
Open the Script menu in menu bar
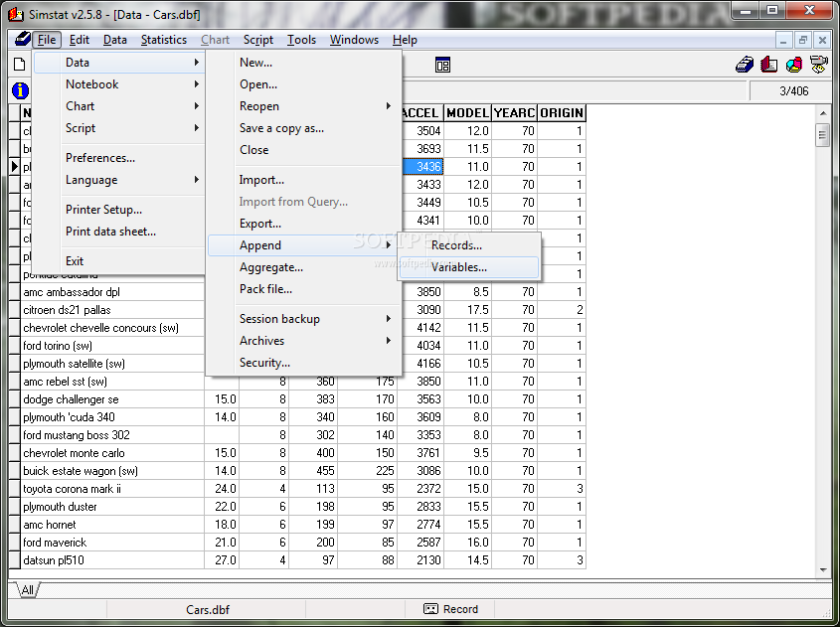pyautogui.click(x=258, y=40)
